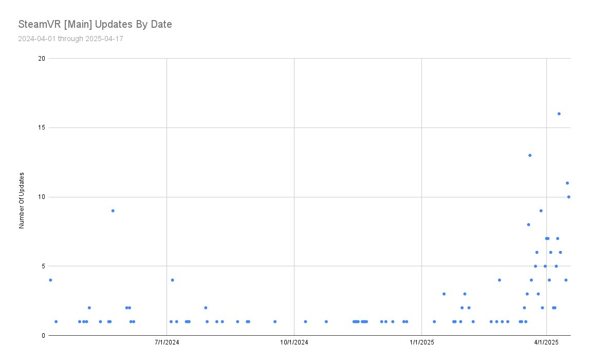The image size is (589, 364).
Task: Click the date range subtitle text
Action: (70, 39)
